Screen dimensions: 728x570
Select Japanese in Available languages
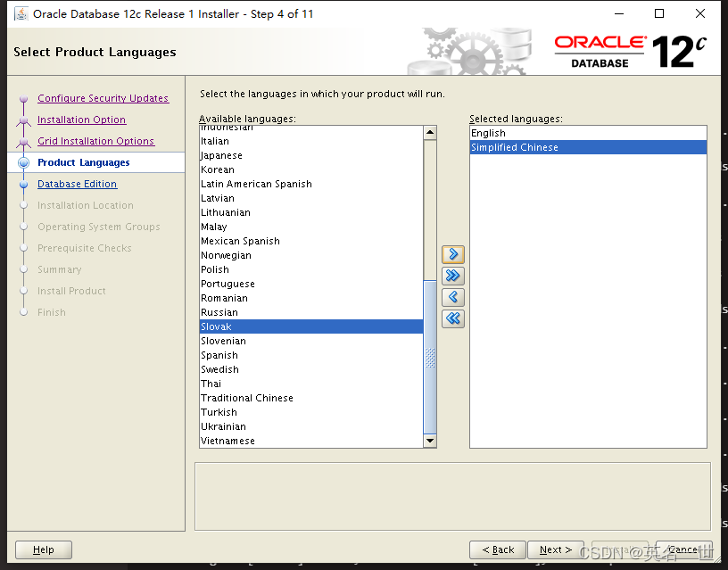311,155
